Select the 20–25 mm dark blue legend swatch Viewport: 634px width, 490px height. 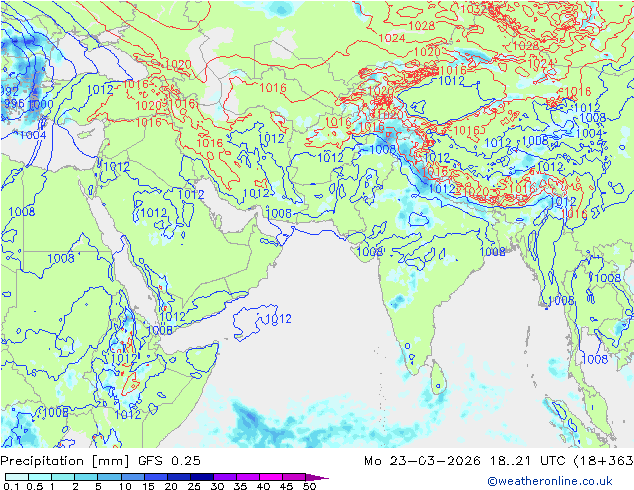[179, 477]
